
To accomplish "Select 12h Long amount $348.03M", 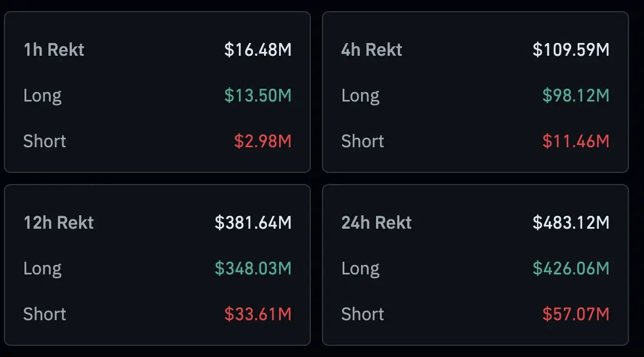I will (x=253, y=268).
